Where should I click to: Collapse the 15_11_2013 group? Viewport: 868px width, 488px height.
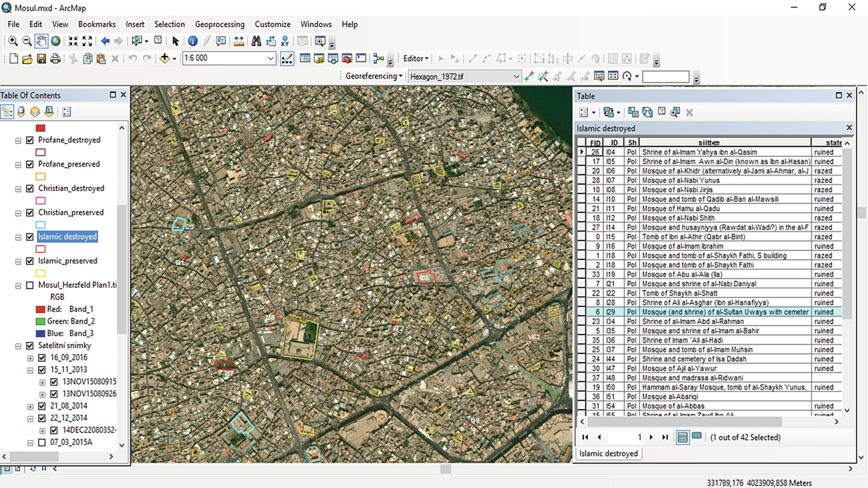click(x=31, y=370)
